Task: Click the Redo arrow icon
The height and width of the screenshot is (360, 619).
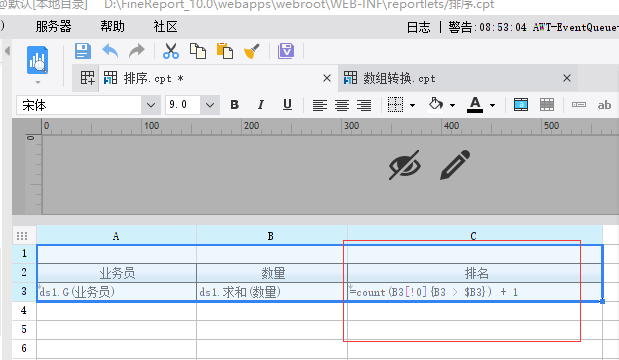Action: coord(137,51)
